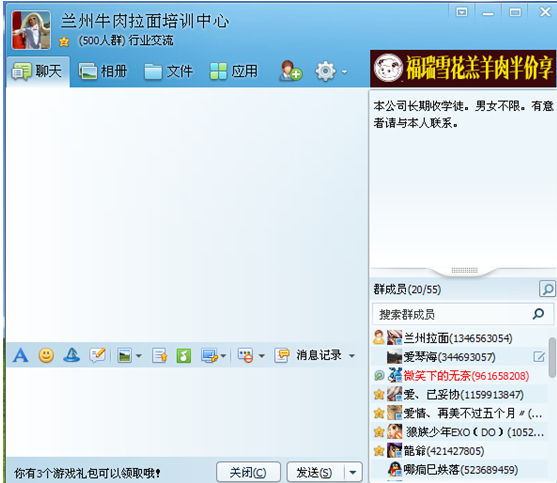Screen dimensions: 557x483
Task: Open the green music share icon
Action: pos(184,356)
